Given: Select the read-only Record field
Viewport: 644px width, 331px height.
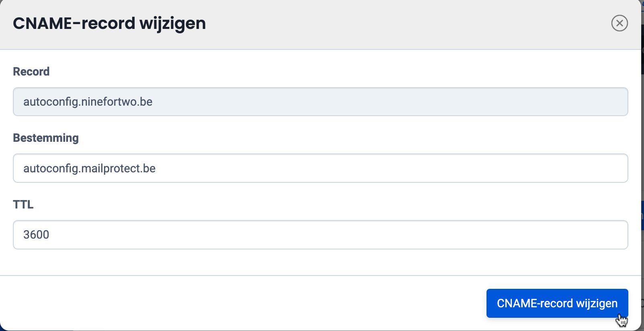Looking at the screenshot, I should (320, 102).
